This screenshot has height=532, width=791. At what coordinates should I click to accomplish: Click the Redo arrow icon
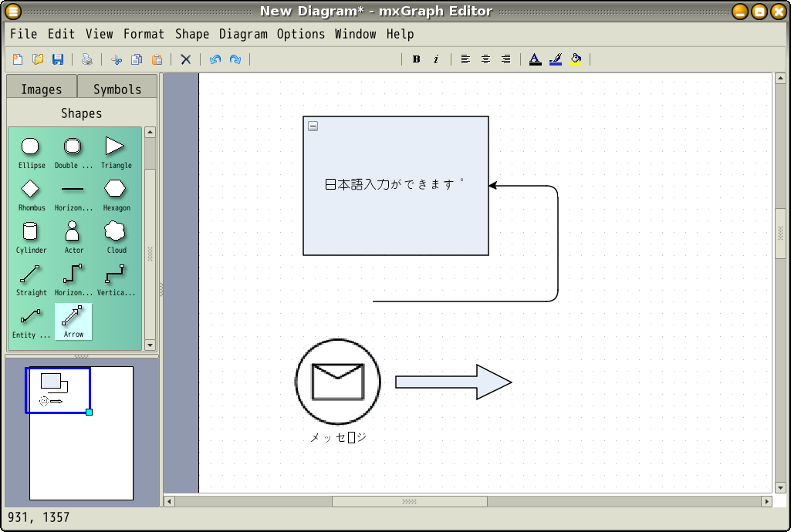235,59
